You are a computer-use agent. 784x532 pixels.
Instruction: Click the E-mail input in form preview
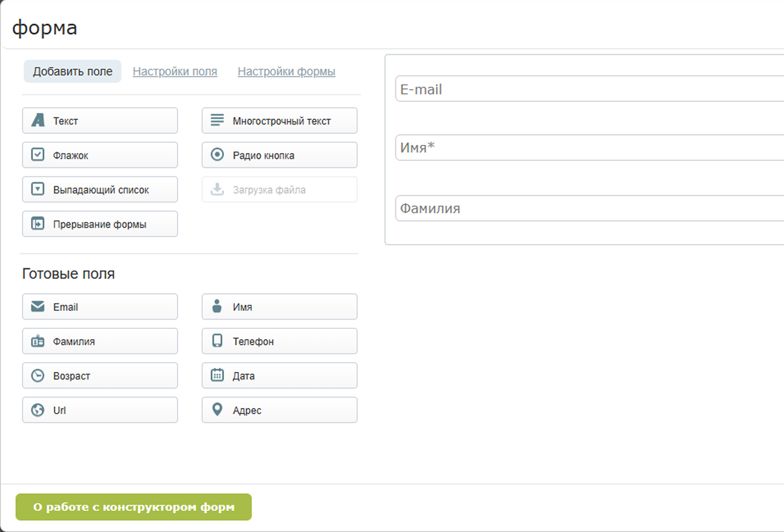[x=590, y=89]
